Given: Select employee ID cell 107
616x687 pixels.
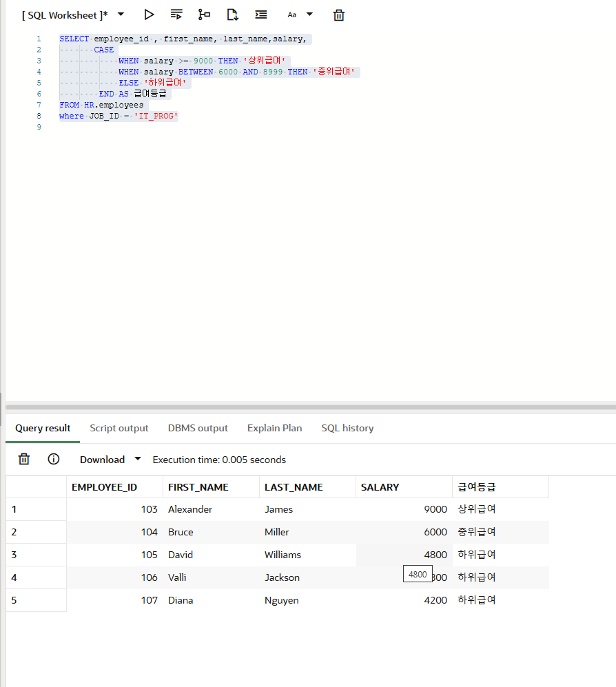Looking at the screenshot, I should pyautogui.click(x=115, y=600).
